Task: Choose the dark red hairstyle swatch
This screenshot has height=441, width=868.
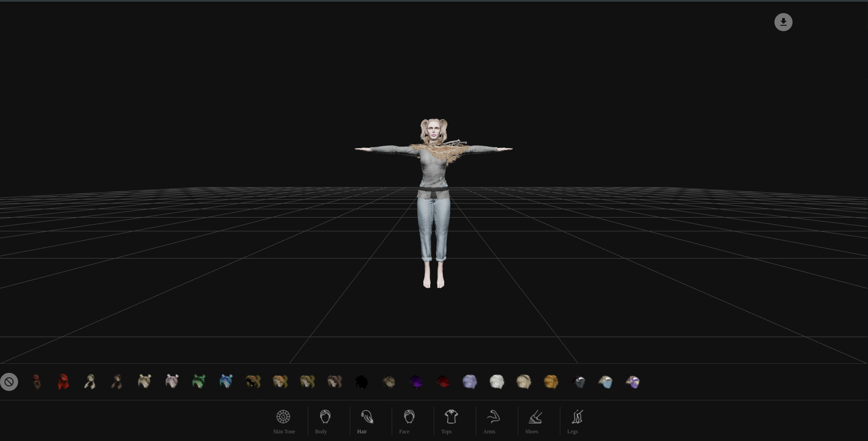Action: point(442,381)
